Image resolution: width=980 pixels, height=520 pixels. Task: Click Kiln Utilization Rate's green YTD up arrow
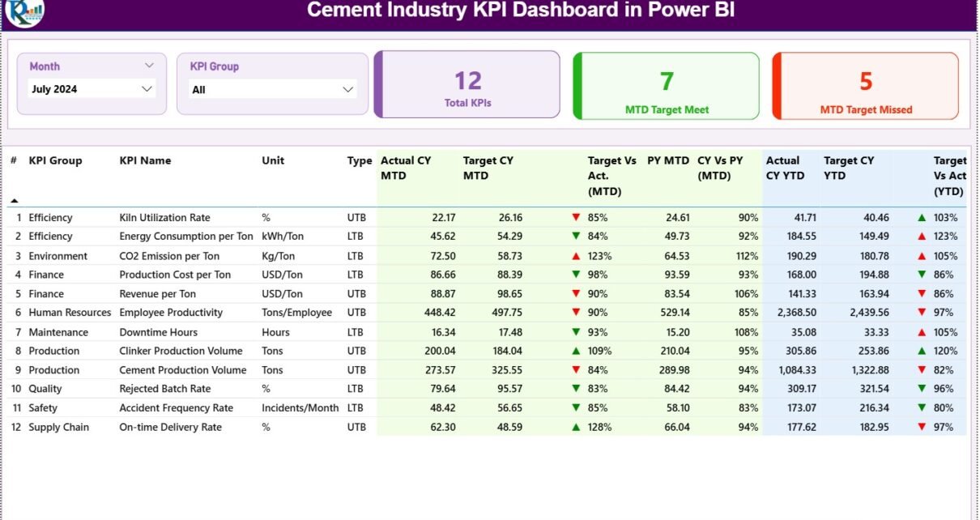(922, 218)
